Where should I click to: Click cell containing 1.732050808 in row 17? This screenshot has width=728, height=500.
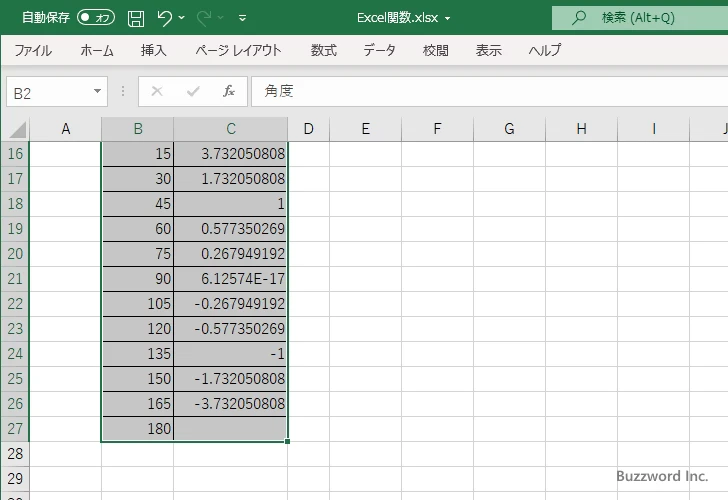(231, 179)
